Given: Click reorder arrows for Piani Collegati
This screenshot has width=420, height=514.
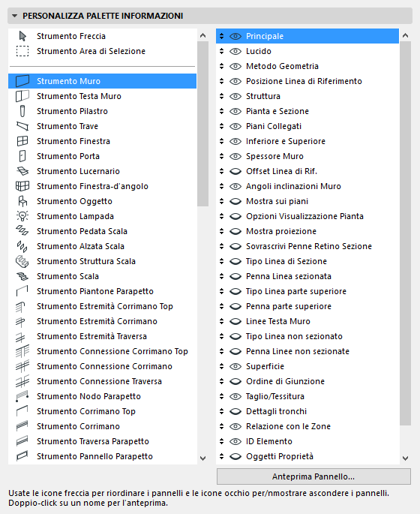Looking at the screenshot, I should pos(222,126).
